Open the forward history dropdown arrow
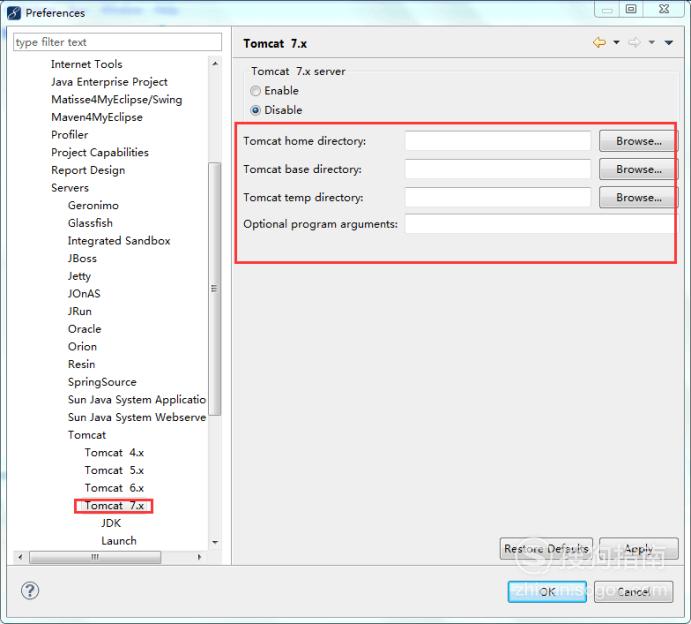This screenshot has height=624, width=691. pos(652,43)
